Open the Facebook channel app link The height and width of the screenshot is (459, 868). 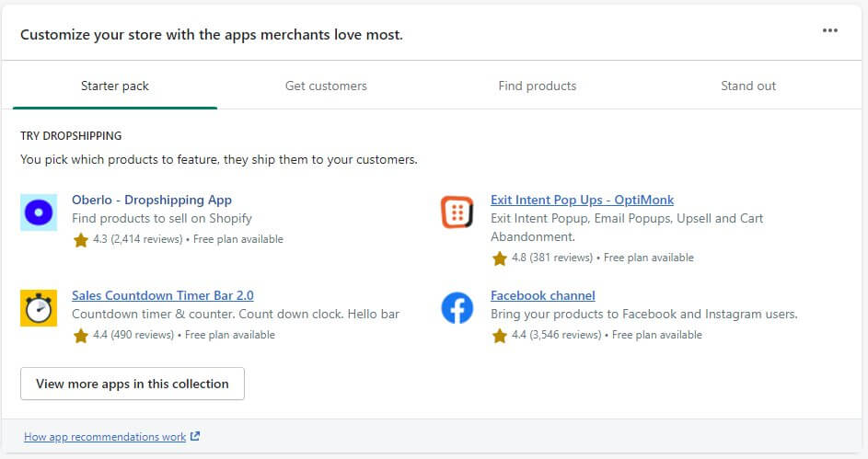543,295
